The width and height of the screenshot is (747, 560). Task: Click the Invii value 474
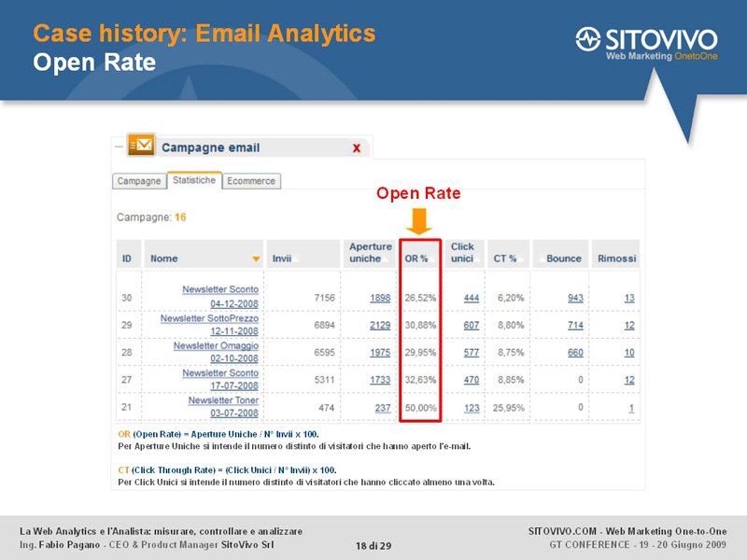pyautogui.click(x=326, y=408)
